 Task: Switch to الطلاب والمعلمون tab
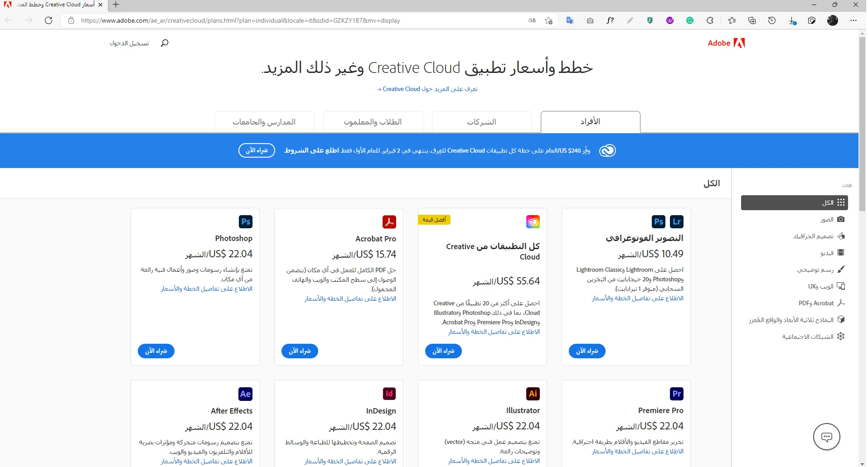(x=373, y=122)
